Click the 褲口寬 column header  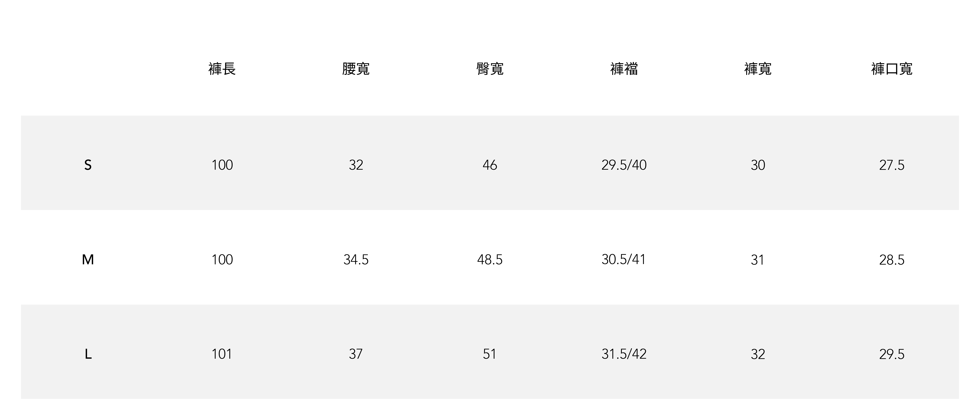click(x=892, y=69)
